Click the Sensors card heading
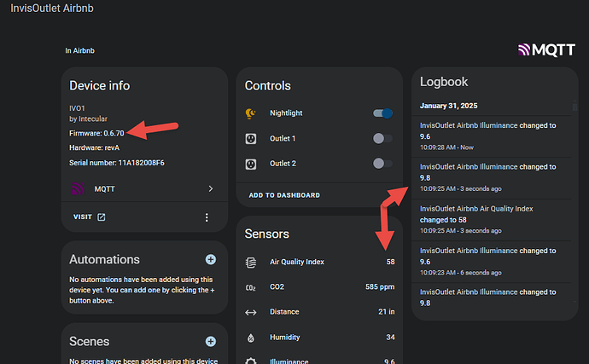This screenshot has height=364, width=589. 267,234
